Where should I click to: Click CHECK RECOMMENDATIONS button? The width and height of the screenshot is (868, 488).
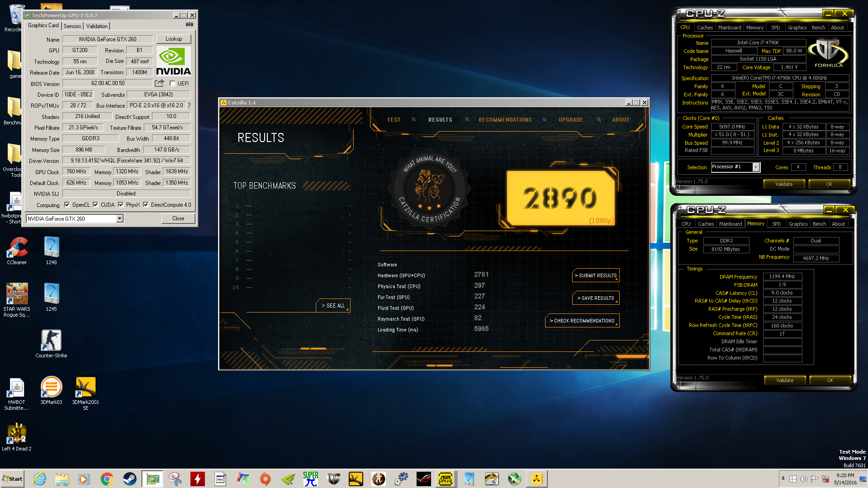[582, 321]
